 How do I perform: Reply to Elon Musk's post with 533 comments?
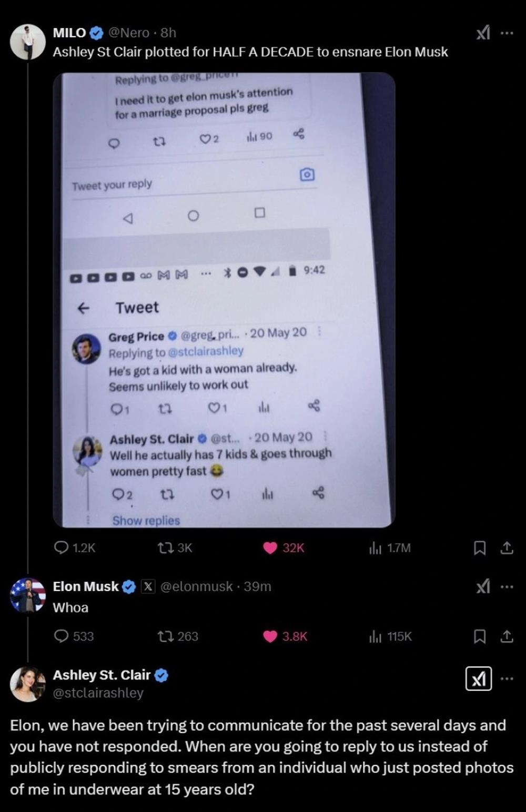[74, 636]
